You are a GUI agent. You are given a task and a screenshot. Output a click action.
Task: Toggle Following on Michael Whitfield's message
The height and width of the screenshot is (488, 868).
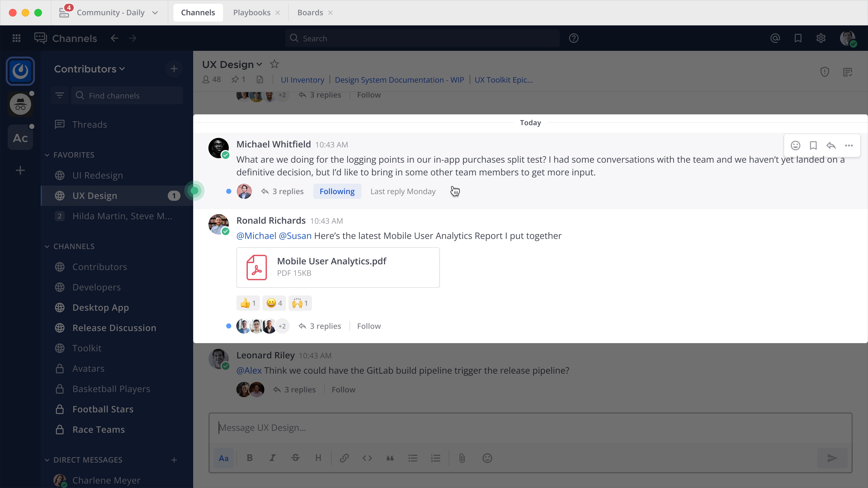(337, 191)
